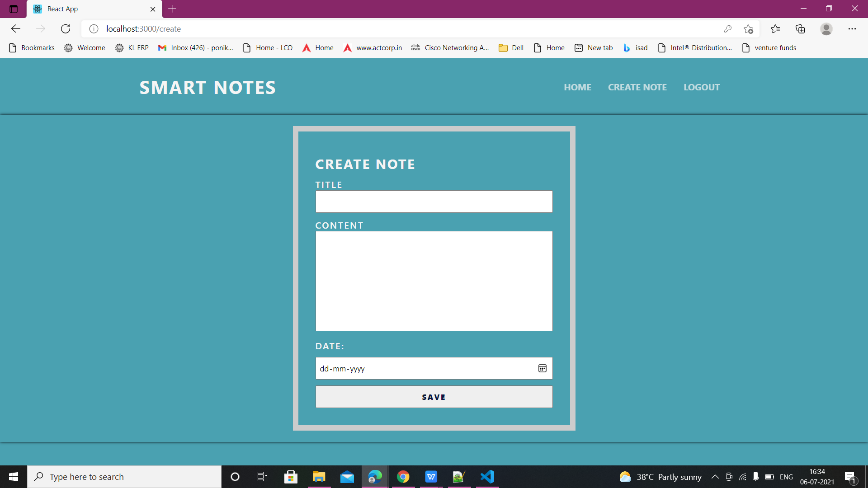Open browser settings and more menu

point(852,29)
